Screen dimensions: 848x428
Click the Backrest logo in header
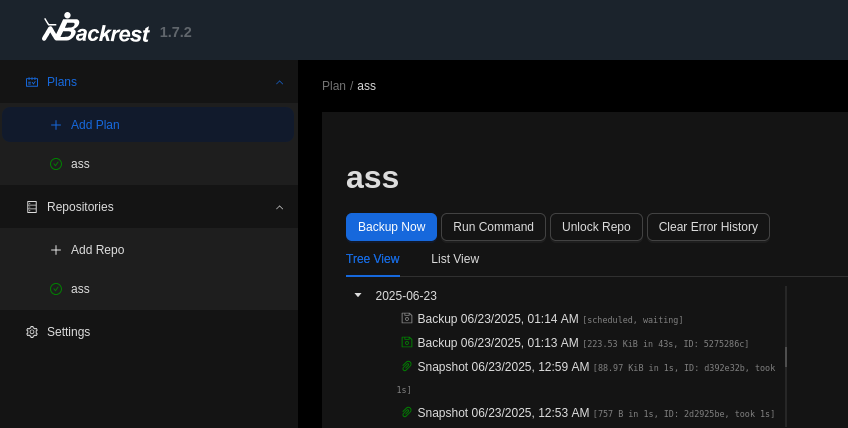96,29
